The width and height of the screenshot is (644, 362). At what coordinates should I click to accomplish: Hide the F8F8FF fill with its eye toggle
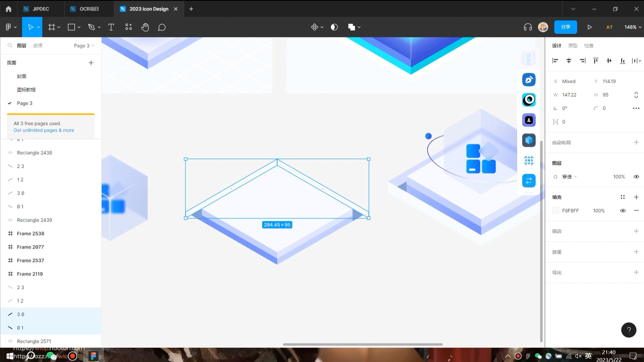(623, 210)
